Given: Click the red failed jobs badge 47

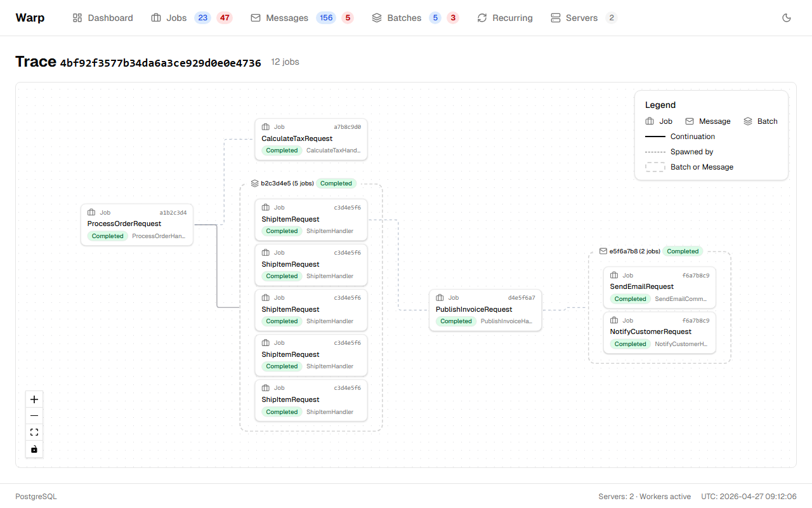Looking at the screenshot, I should 225,18.
